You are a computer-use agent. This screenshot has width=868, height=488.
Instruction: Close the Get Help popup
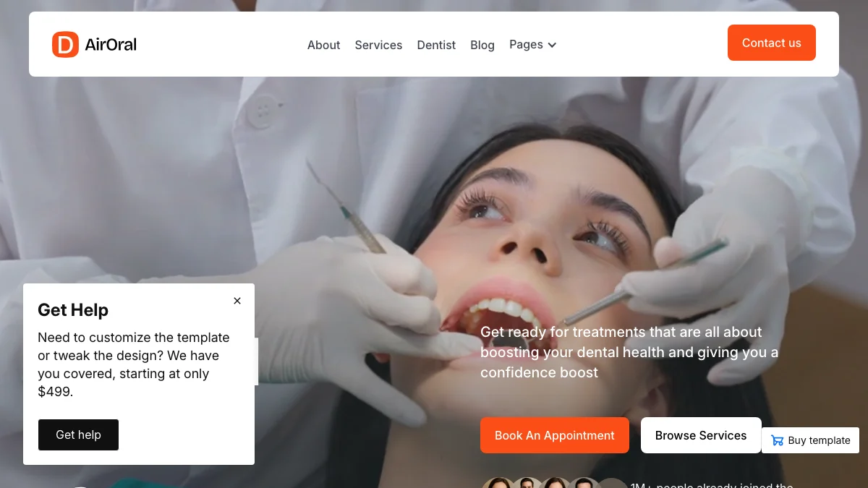pos(237,301)
